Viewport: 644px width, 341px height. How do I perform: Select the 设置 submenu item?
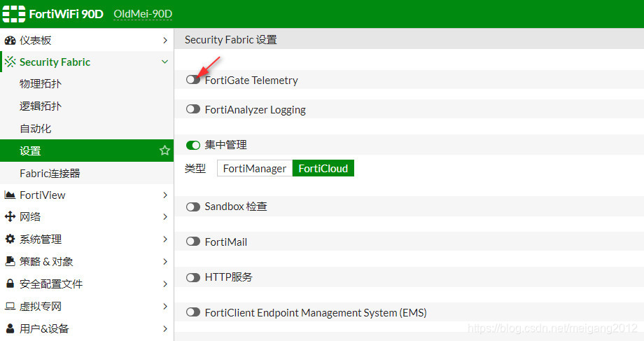(87, 151)
